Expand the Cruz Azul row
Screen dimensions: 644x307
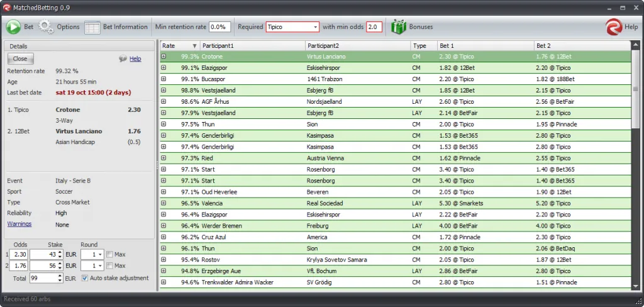[164, 237]
